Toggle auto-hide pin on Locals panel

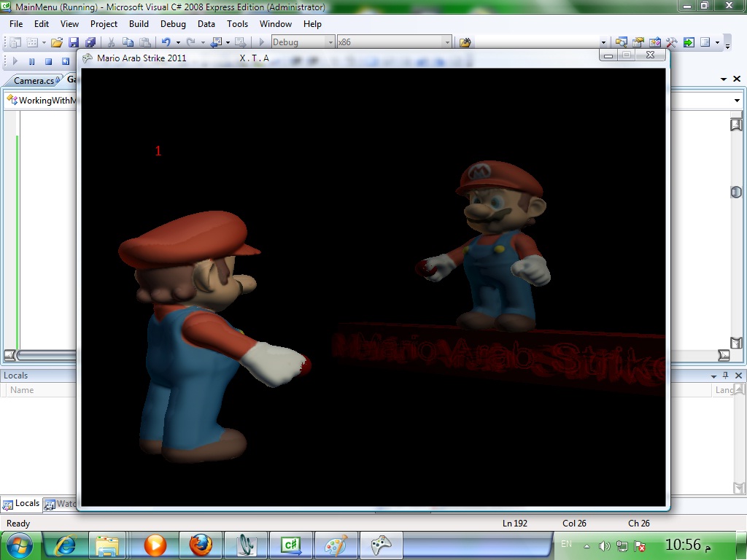click(x=726, y=376)
